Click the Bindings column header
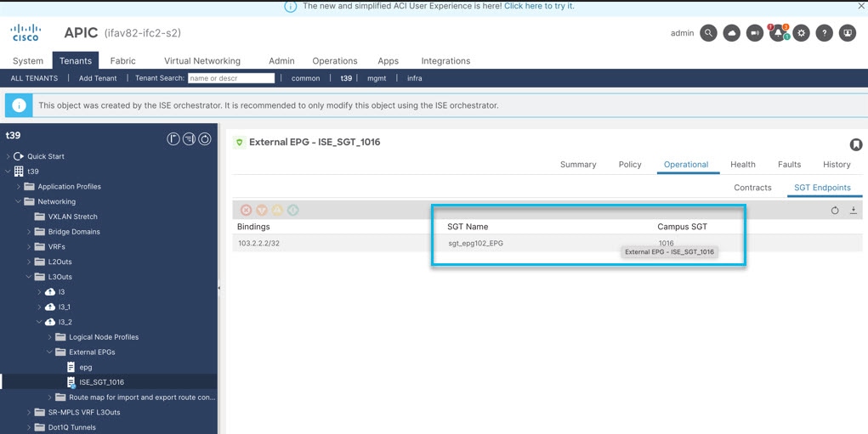This screenshot has width=868, height=434. coord(253,227)
